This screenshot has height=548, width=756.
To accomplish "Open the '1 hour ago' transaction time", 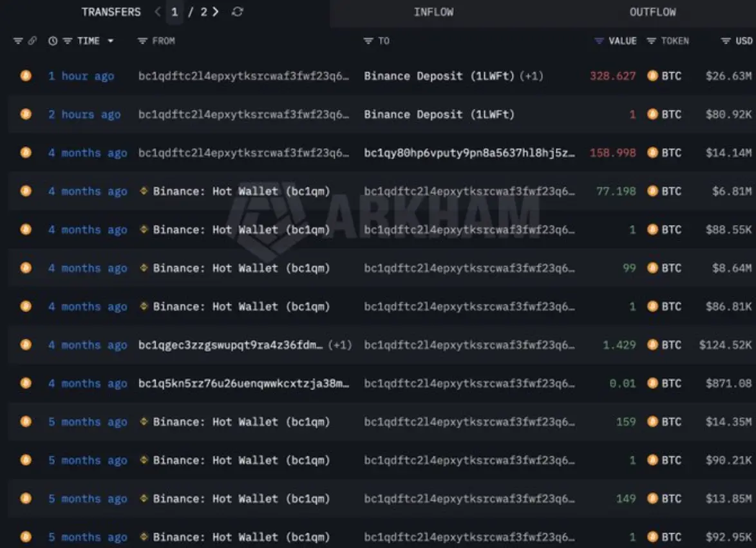I will coord(81,76).
